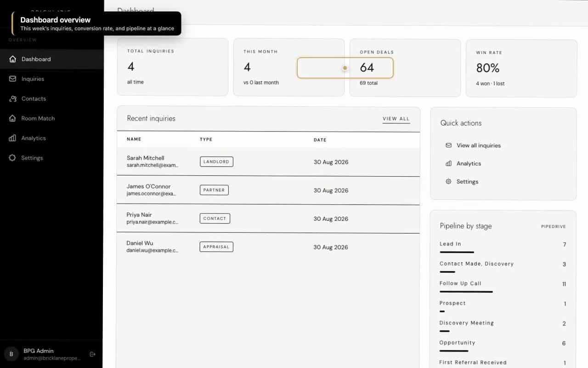
Task: Click the Recent inquiries heading
Action: 151,118
